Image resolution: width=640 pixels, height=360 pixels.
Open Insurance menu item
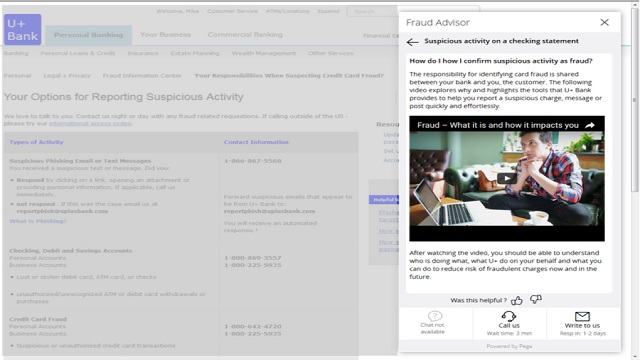143,53
